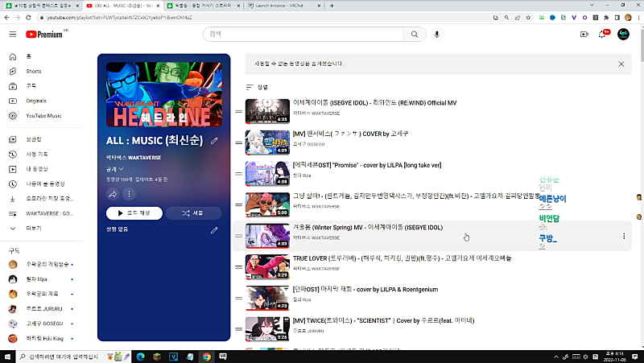Image resolution: width=644 pixels, height=363 pixels.
Task: Share the playlist arrow icon
Action: (x=113, y=194)
